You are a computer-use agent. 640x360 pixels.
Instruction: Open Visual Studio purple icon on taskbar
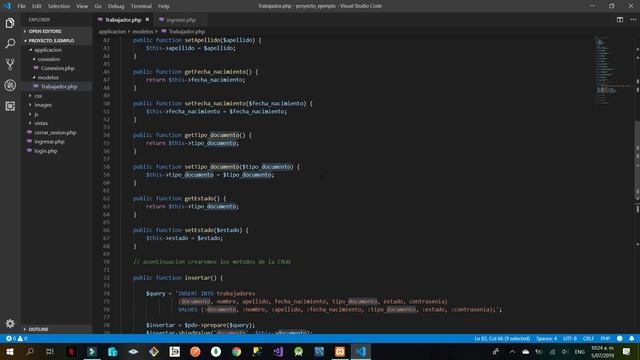pyautogui.click(x=278, y=351)
